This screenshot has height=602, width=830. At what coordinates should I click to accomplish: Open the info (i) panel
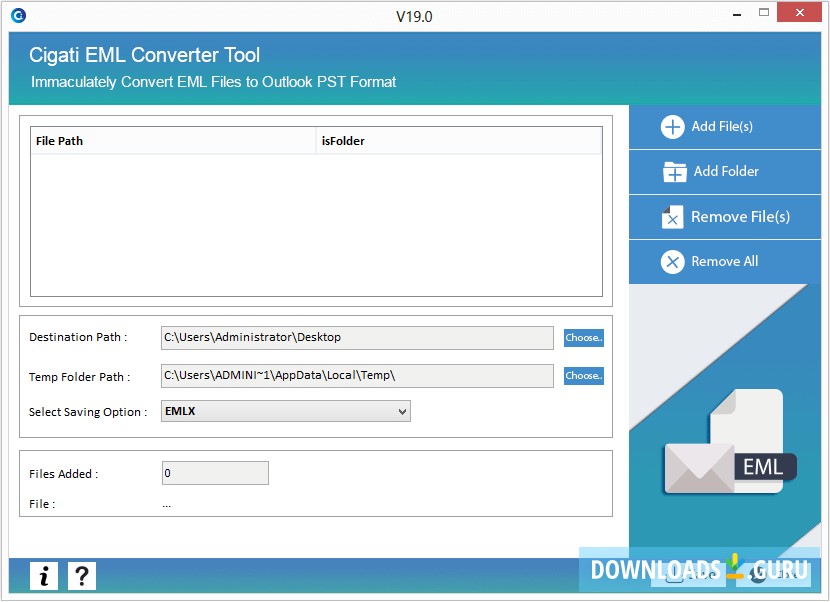[43, 575]
